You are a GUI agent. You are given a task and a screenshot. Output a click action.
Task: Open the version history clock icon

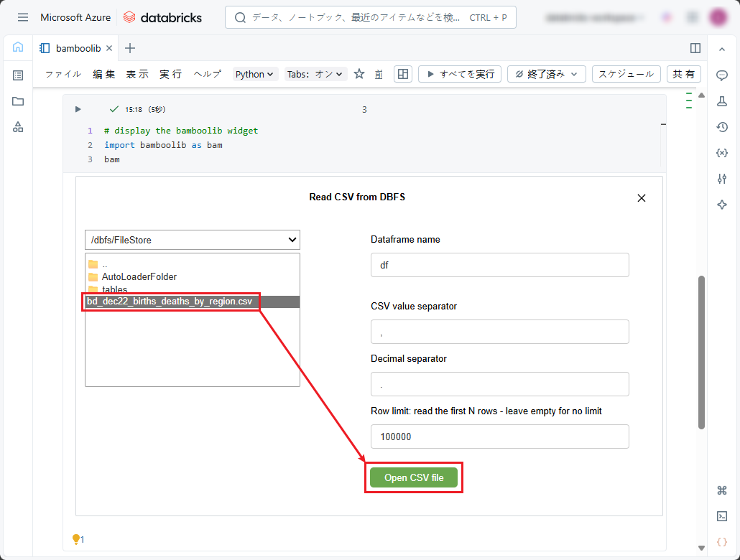[x=722, y=127]
